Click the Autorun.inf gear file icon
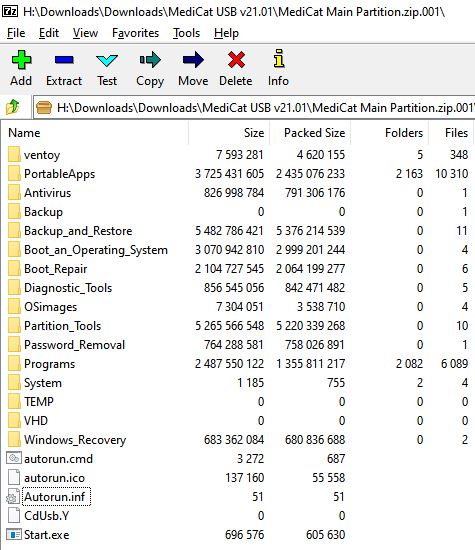475x550 pixels. [x=13, y=497]
